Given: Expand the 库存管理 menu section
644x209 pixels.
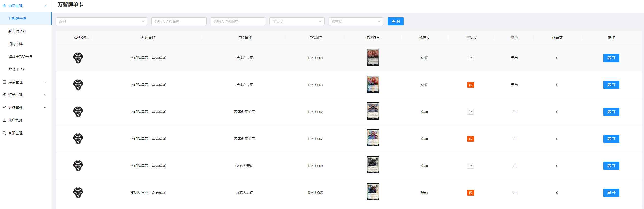Looking at the screenshot, I should tap(45, 82).
